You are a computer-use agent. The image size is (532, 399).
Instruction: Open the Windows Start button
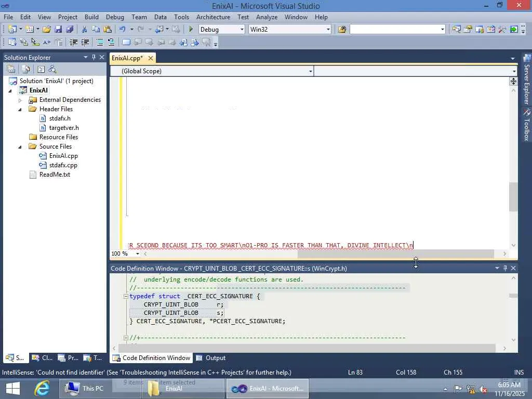tap(13, 389)
